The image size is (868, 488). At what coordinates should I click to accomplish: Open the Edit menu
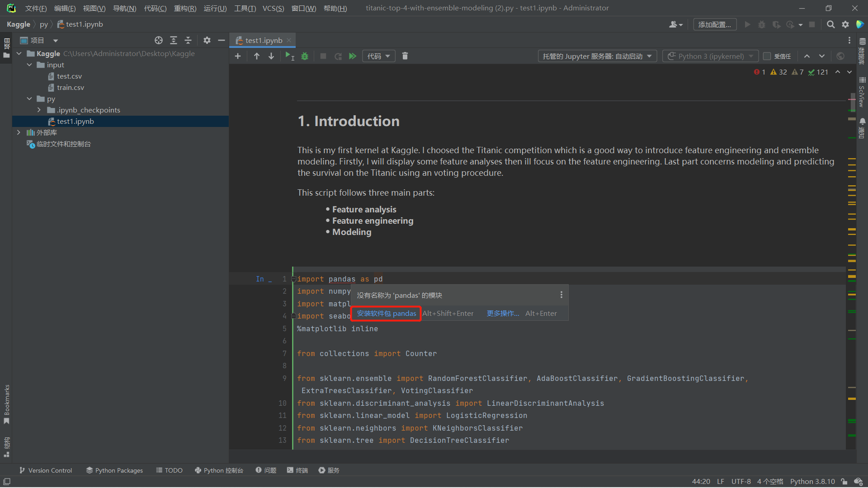(65, 8)
